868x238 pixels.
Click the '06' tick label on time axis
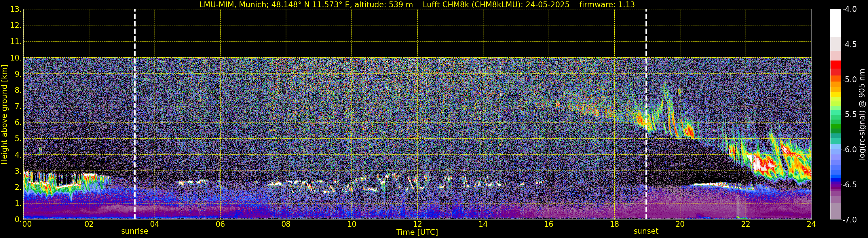pos(220,224)
